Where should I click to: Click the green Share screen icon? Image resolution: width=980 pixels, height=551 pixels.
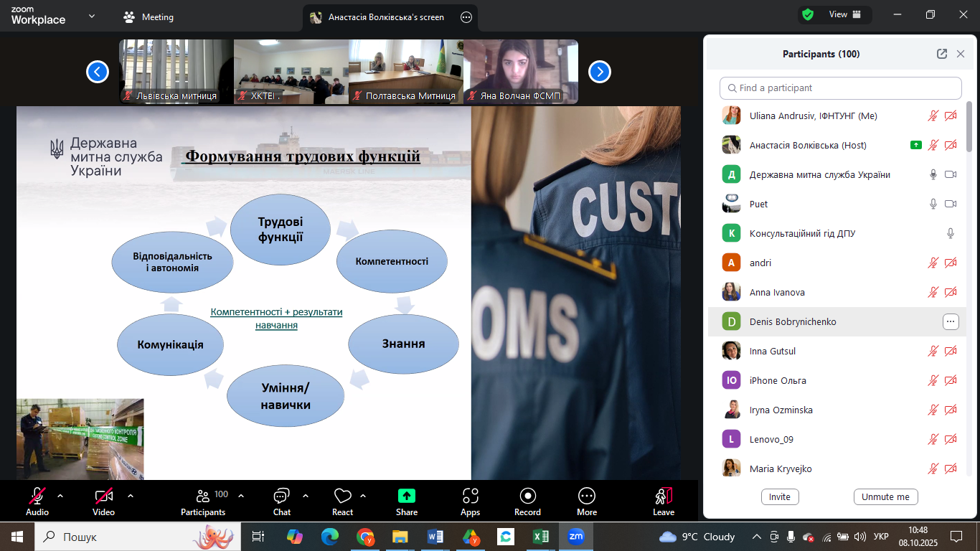pyautogui.click(x=407, y=496)
